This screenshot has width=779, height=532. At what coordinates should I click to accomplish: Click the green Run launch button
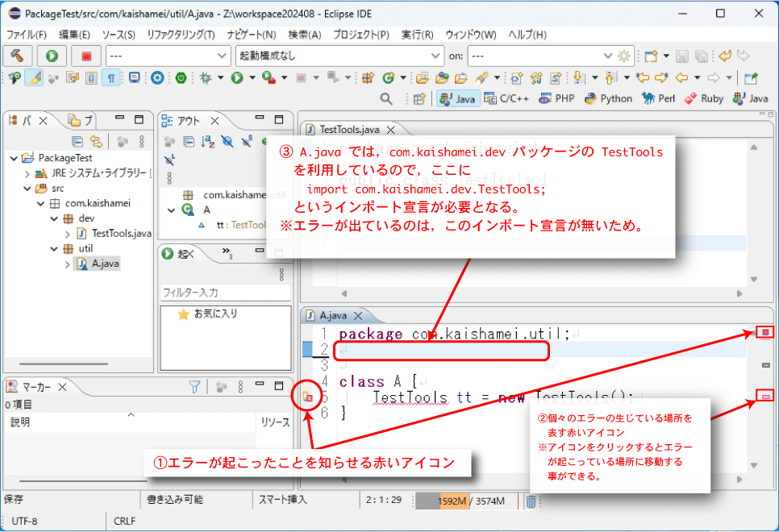coord(52,56)
